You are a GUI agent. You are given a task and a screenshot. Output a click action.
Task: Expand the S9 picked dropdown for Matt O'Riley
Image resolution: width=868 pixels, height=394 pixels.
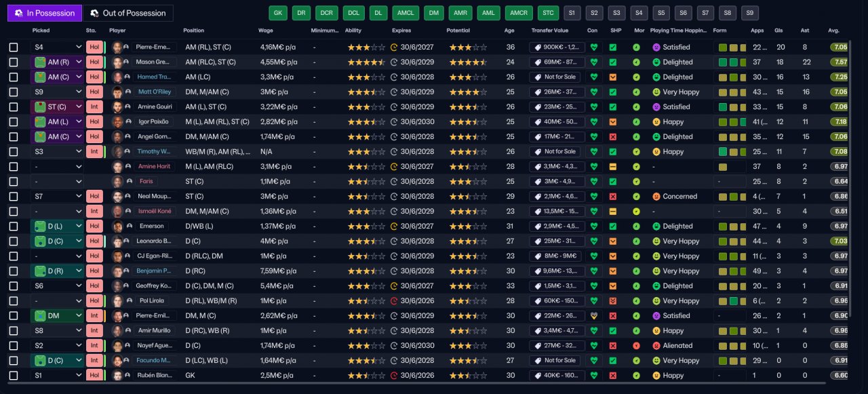click(x=57, y=92)
